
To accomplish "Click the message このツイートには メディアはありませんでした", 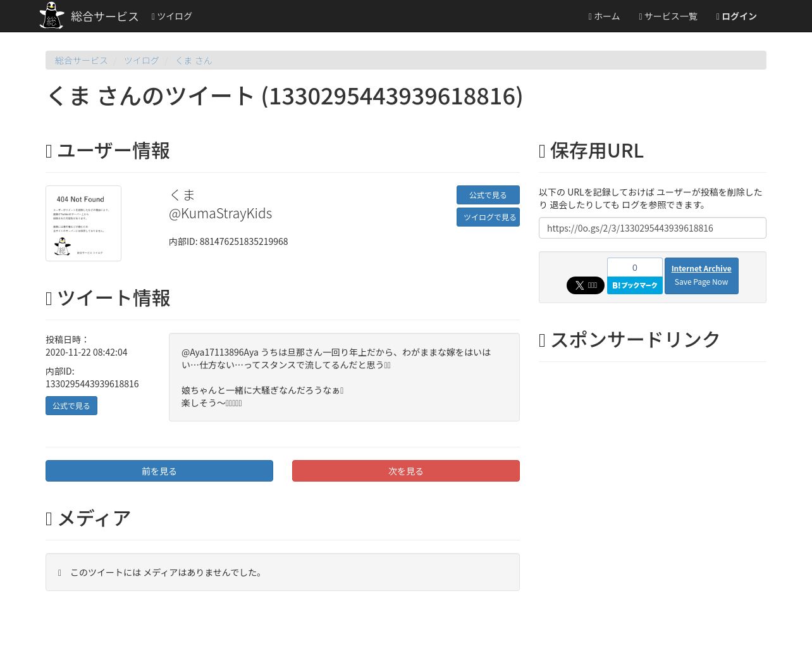I will [168, 572].
